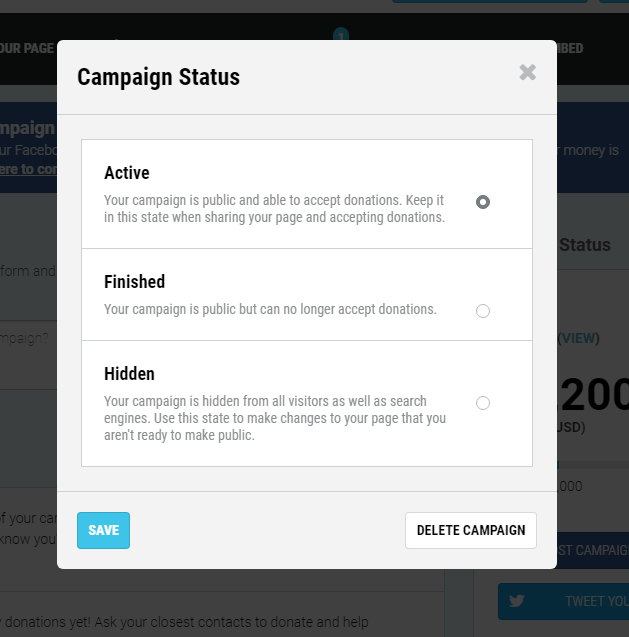Click the Hidden option heading

click(129, 374)
